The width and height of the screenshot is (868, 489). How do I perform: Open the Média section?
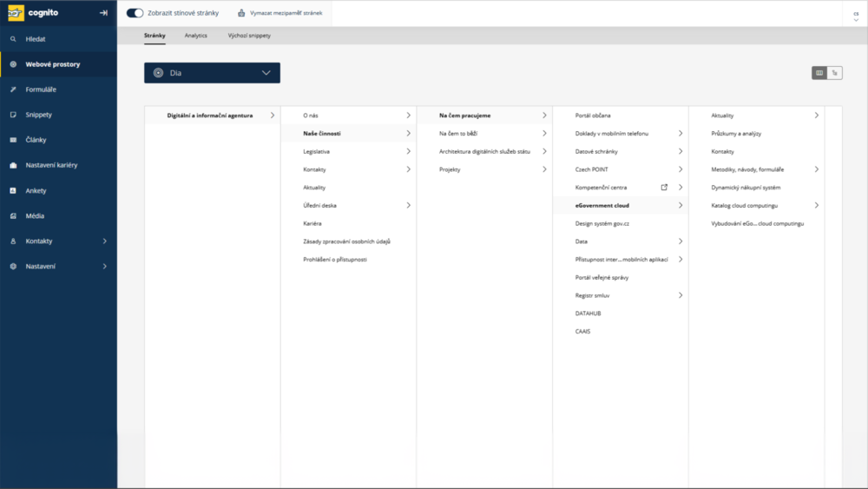click(35, 215)
